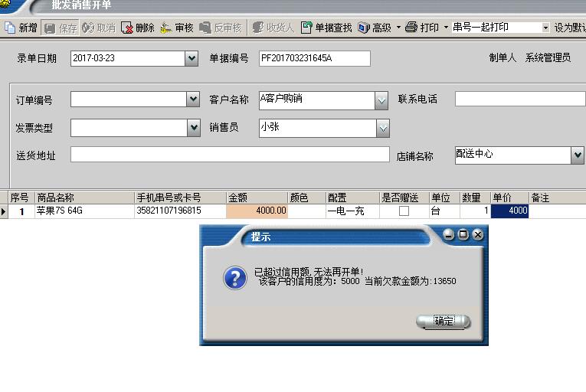The image size is (586, 392).
Task: Click the 反审核 un-audit icon
Action: [205, 28]
